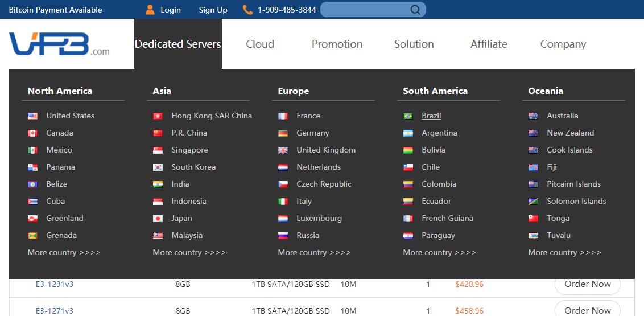Click the Japan flag icon
The width and height of the screenshot is (644, 316).
tap(158, 219)
